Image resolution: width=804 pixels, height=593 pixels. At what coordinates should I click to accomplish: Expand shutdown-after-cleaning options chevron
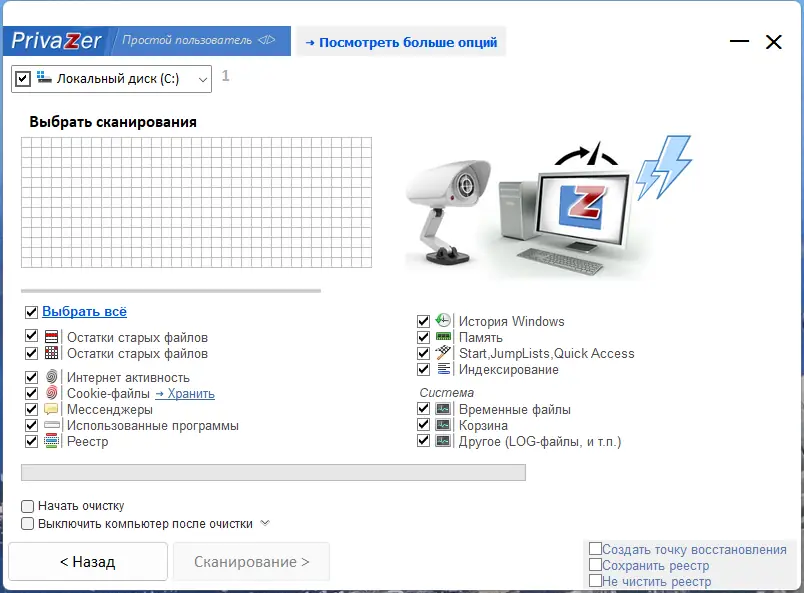[x=265, y=523]
